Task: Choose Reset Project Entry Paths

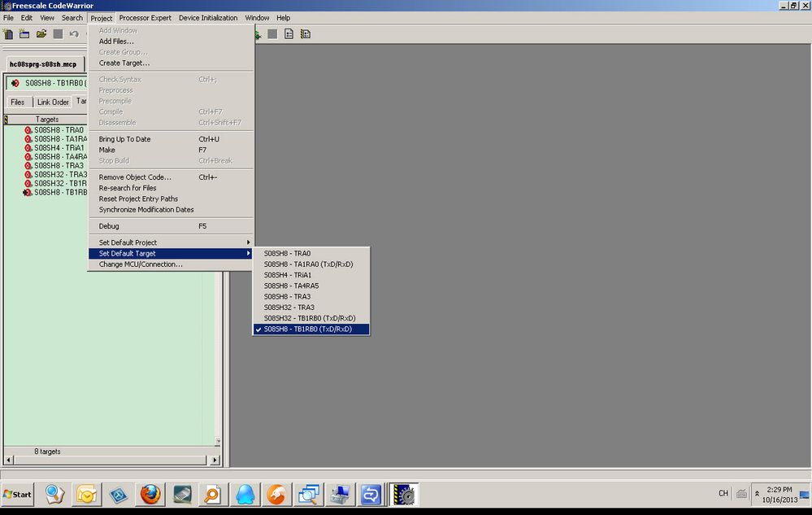Action: [171, 199]
